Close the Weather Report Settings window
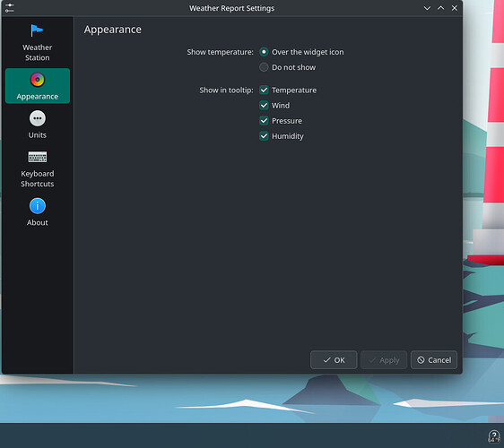This screenshot has height=448, width=504. point(455,8)
